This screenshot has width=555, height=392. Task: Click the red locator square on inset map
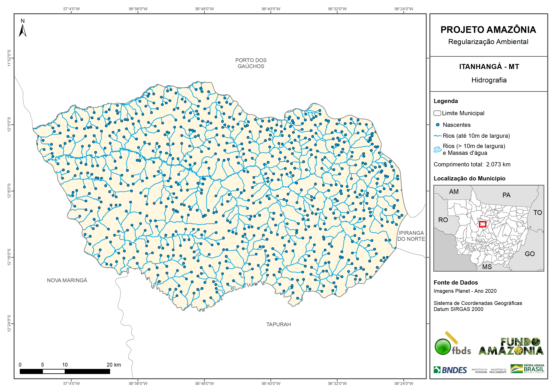click(483, 224)
